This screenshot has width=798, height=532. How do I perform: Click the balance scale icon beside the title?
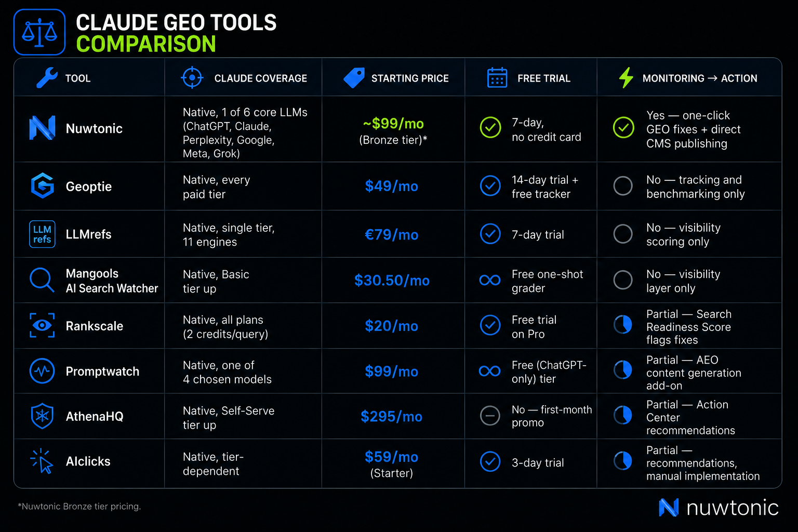[x=39, y=32]
